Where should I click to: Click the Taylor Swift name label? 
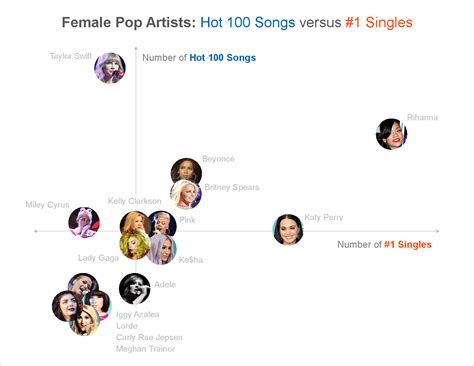(71, 56)
